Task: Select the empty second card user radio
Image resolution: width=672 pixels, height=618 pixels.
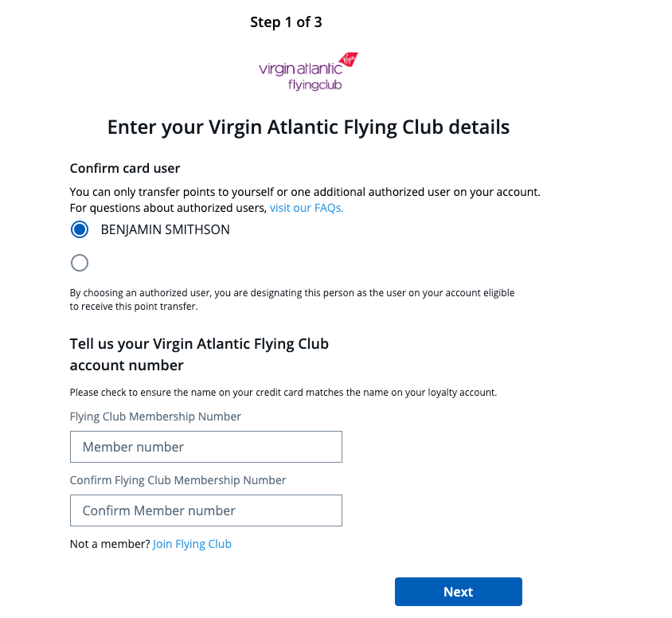Action: pos(80,263)
